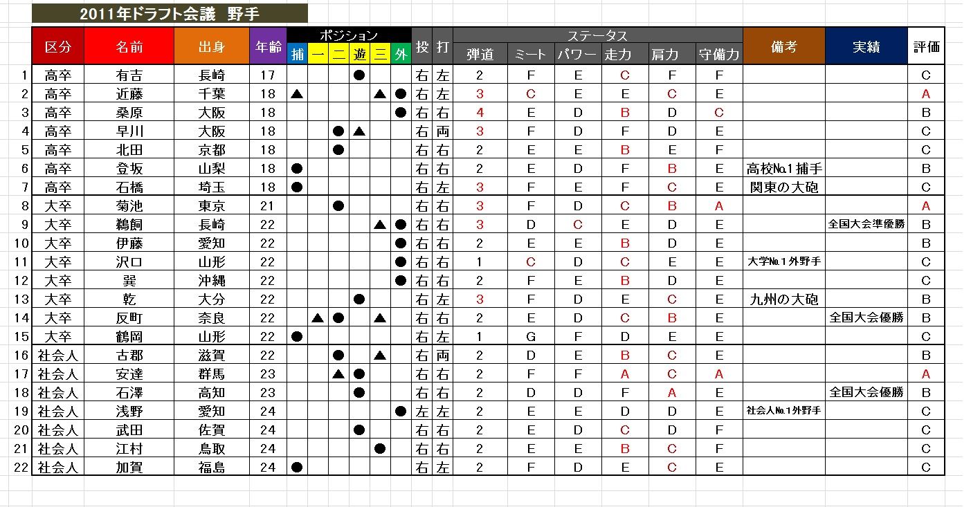Click the 肩力 status header
The width and height of the screenshot is (980, 507).
click(671, 55)
